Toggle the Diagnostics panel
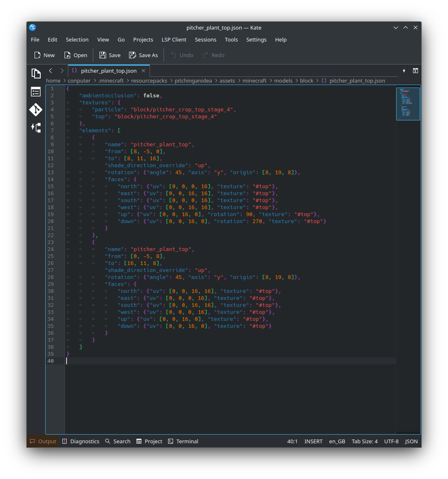The width and height of the screenshot is (448, 479). click(81, 442)
